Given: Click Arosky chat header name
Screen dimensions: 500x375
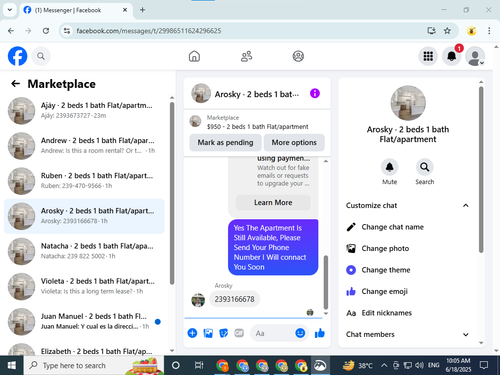Looking at the screenshot, I should point(257,94).
